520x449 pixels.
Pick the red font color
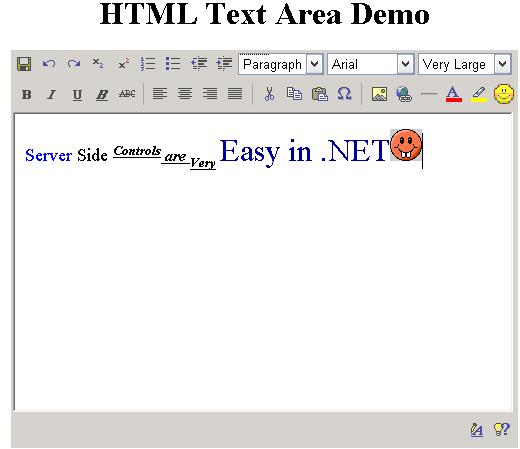point(454,94)
